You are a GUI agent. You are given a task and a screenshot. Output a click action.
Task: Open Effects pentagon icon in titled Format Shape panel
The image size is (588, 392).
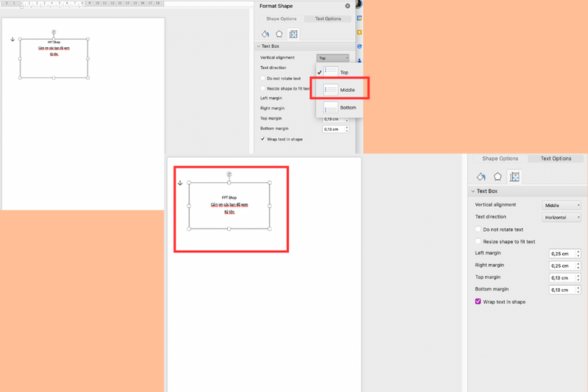click(279, 34)
